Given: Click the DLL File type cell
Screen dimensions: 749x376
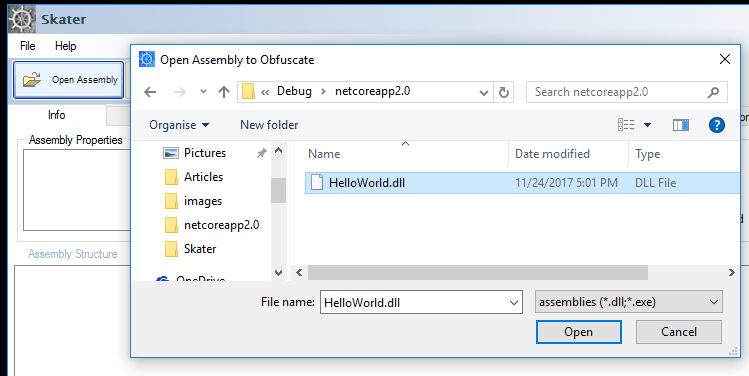Looking at the screenshot, I should 655,183.
